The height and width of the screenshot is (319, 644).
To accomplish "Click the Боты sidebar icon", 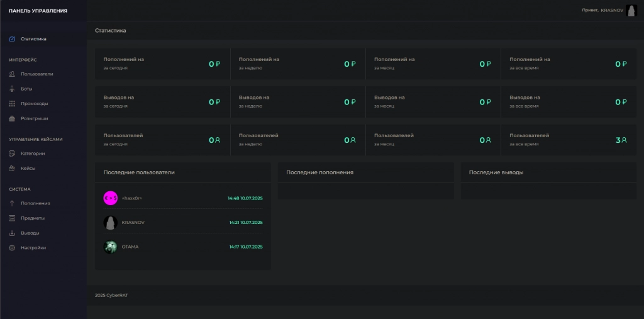I will (12, 89).
